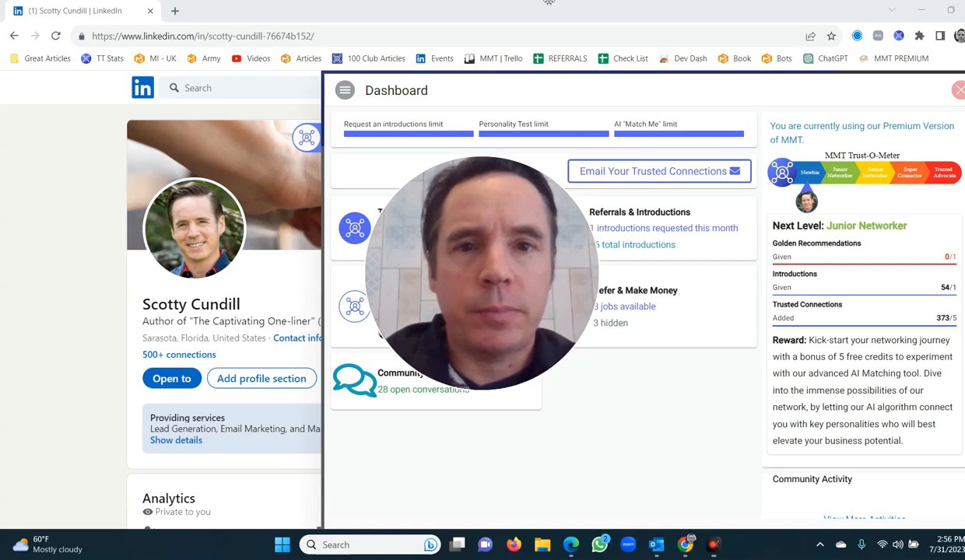Open the MMT PREMIUM bookmark
The width and height of the screenshot is (965, 560).
[x=893, y=58]
